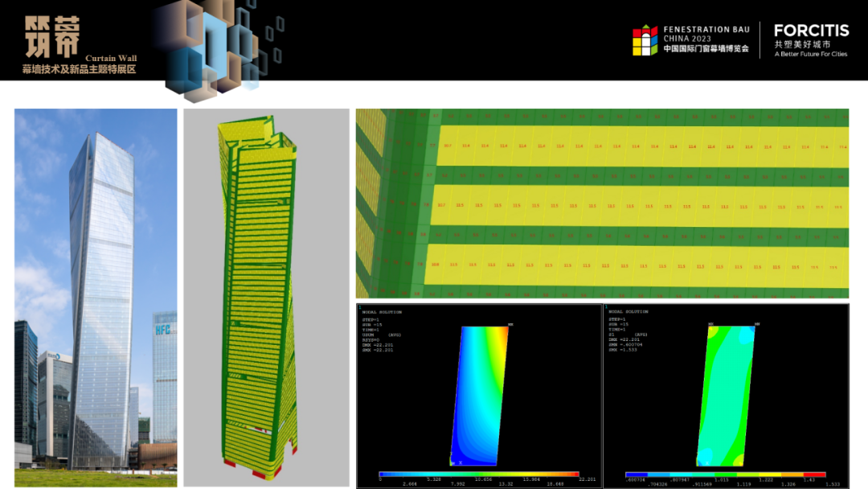
Task: Select the green stress contour panel plot
Action: coord(726,396)
